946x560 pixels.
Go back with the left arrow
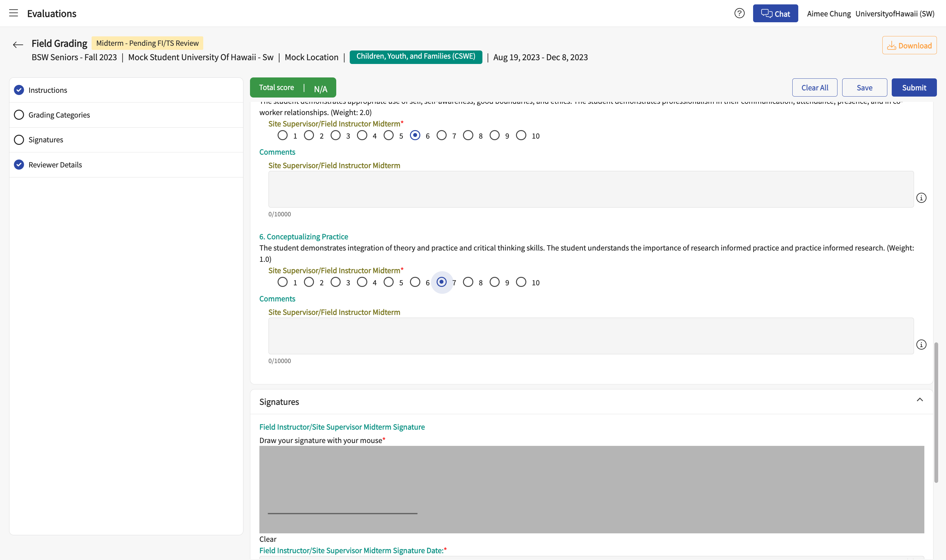point(18,45)
